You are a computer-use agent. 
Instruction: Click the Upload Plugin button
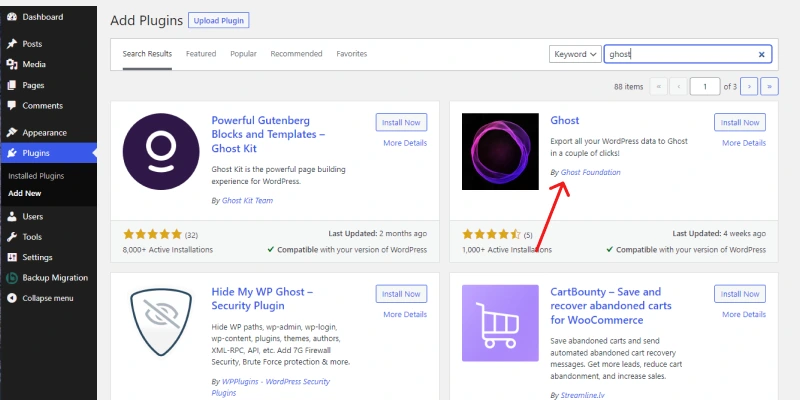click(218, 20)
